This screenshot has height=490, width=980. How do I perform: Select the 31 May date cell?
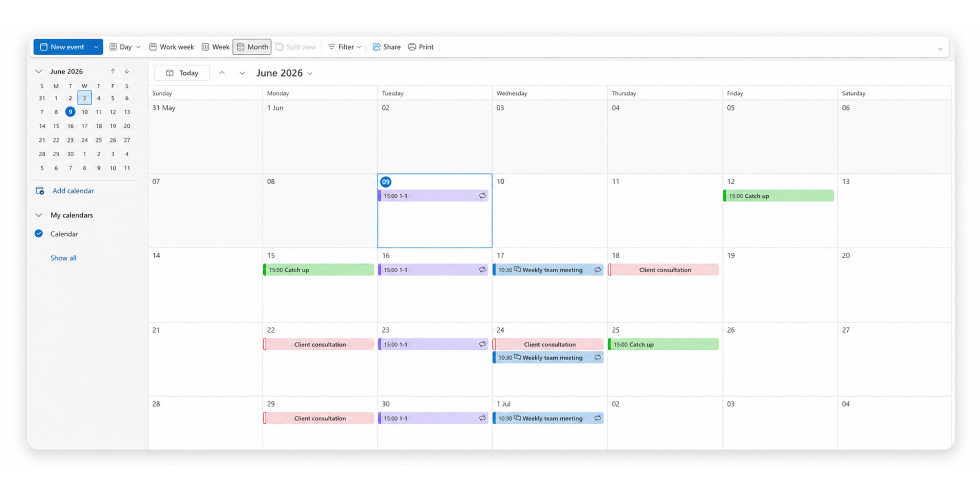[x=205, y=137]
